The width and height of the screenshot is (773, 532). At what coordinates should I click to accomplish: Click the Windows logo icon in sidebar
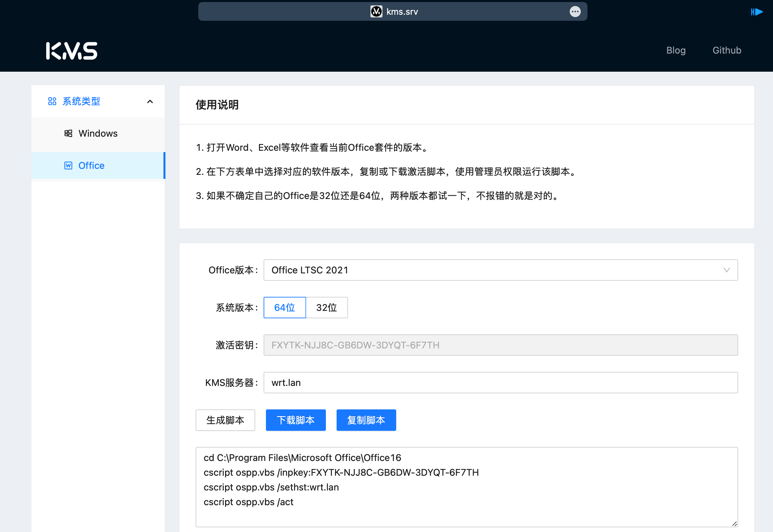pyautogui.click(x=68, y=133)
